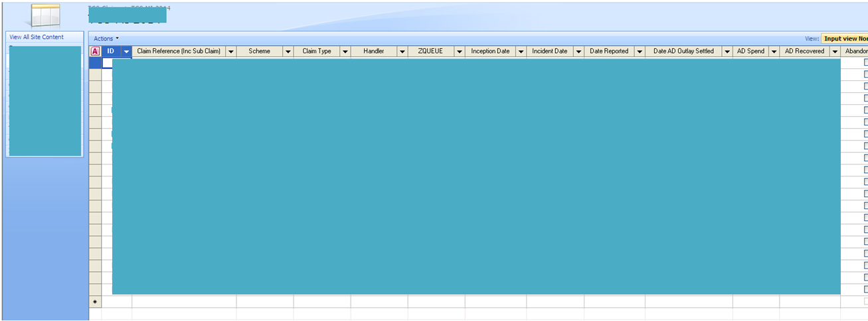Expand the Incident Date filter arrow
868x321 pixels.
pos(578,51)
